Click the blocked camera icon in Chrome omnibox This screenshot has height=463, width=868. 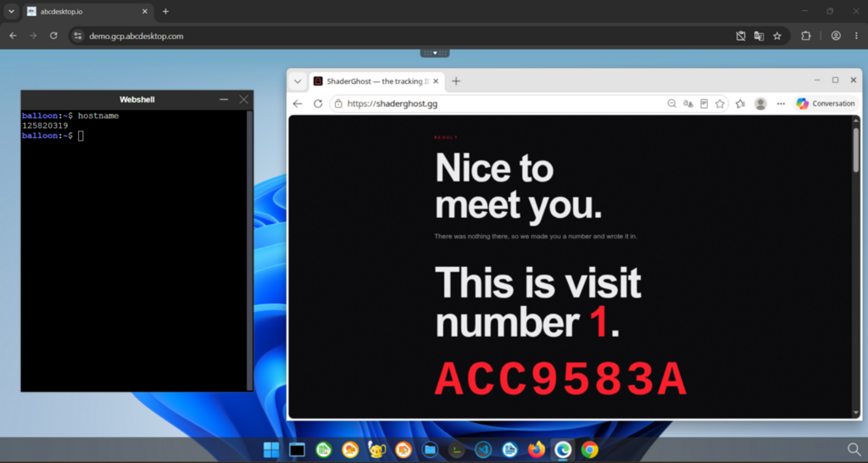point(741,36)
